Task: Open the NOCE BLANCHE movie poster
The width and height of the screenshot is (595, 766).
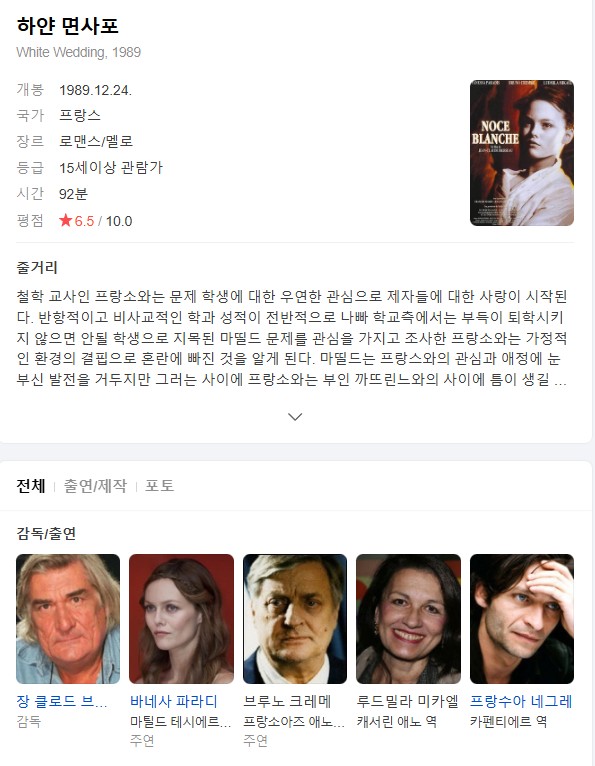Action: [x=522, y=153]
